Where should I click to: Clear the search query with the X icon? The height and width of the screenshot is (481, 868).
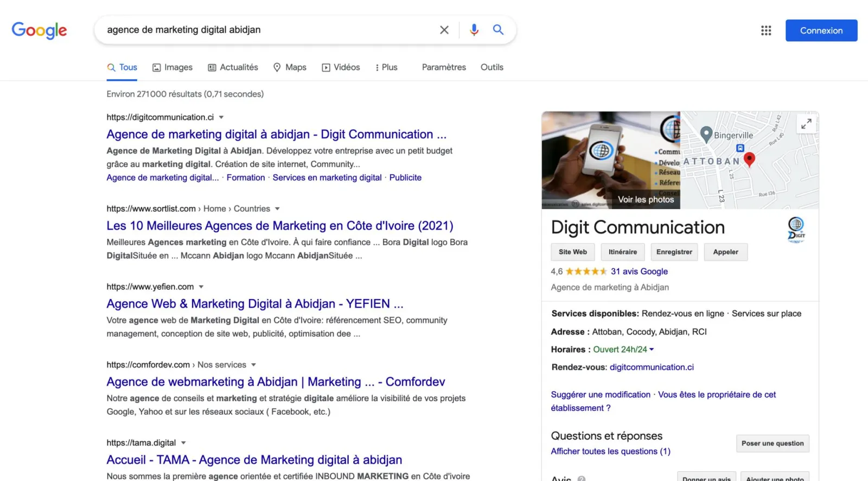(x=444, y=30)
